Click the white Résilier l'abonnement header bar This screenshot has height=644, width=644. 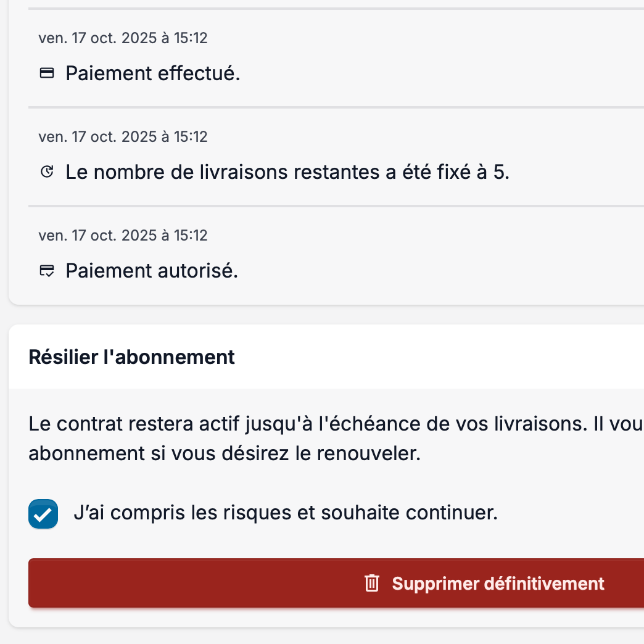(x=432, y=357)
